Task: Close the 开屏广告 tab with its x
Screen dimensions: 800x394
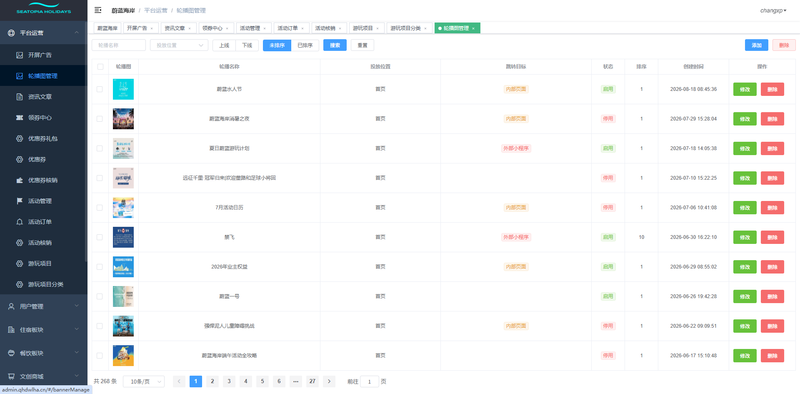Action: pyautogui.click(x=152, y=29)
